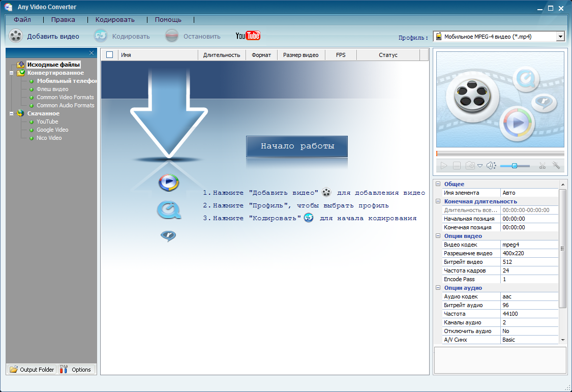Select Nico Video tree item
The width and height of the screenshot is (572, 392).
coord(49,138)
